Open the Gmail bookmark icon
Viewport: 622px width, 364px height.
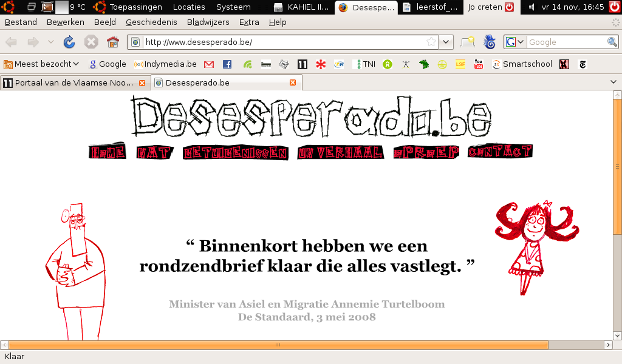[x=209, y=64]
